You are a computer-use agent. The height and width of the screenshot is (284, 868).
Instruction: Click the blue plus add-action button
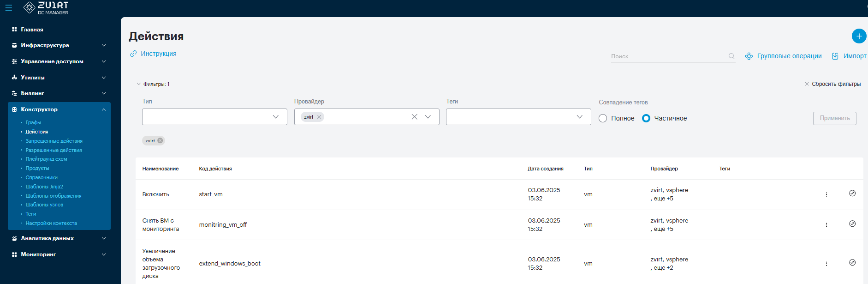[859, 36]
